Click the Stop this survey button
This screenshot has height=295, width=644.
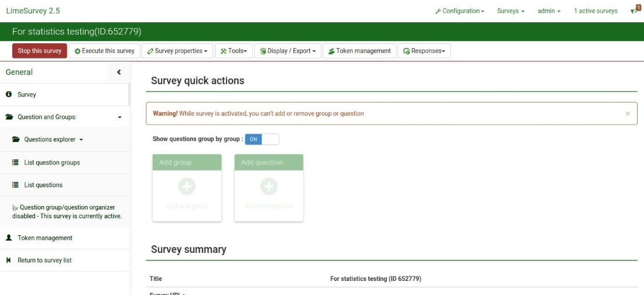(40, 51)
